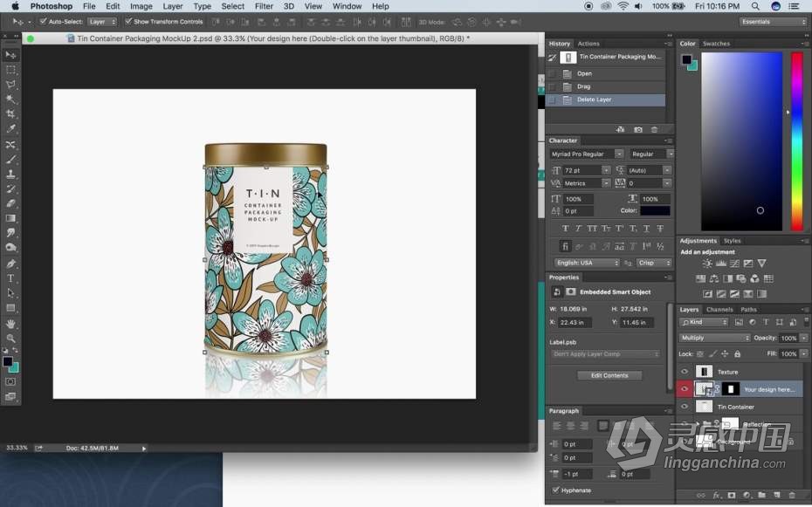Image resolution: width=812 pixels, height=507 pixels.
Task: Select the Hand tool
Action: point(10,324)
